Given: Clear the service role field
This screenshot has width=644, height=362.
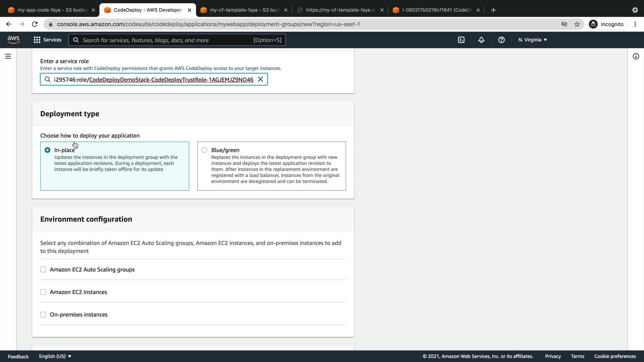Looking at the screenshot, I should 260,79.
